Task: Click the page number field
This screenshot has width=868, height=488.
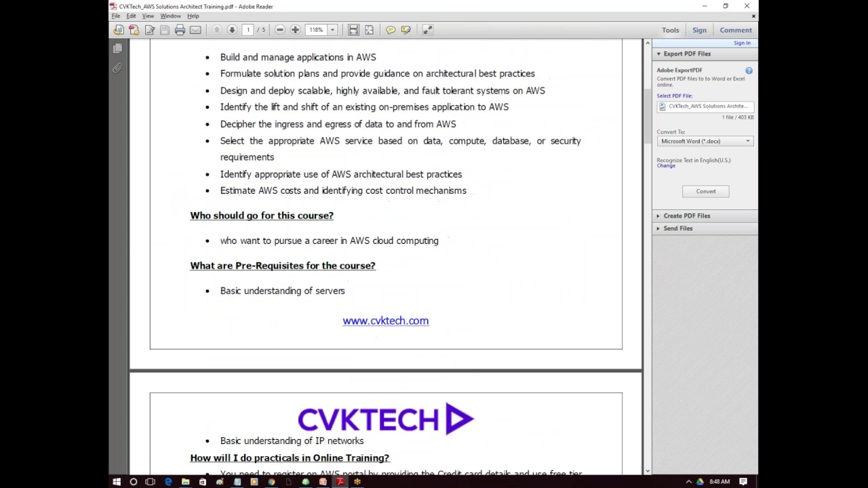Action: coord(248,30)
